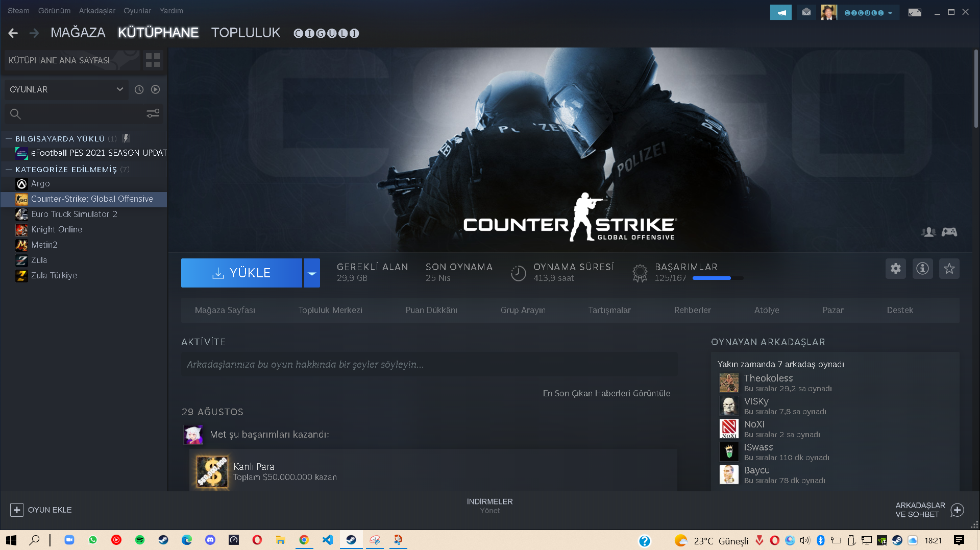The image size is (980, 550).
Task: Open the Puan Dükkânı tab
Action: [x=431, y=310]
